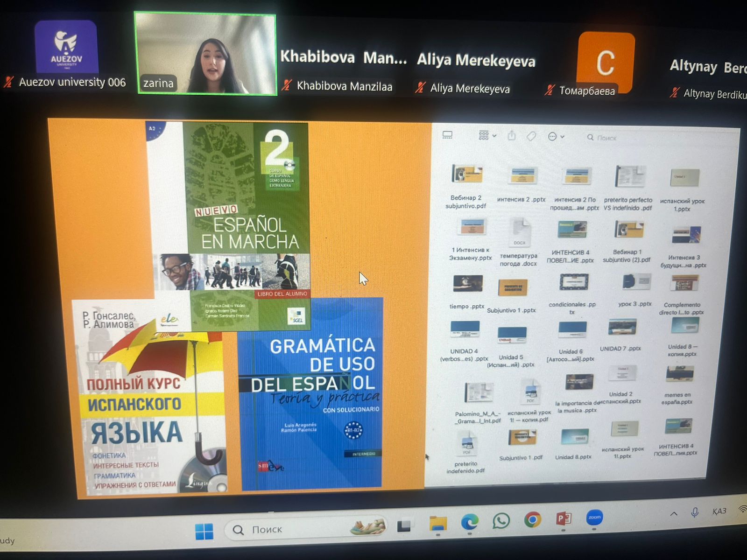Click the Gramática de uso del Español cover

click(x=310, y=394)
